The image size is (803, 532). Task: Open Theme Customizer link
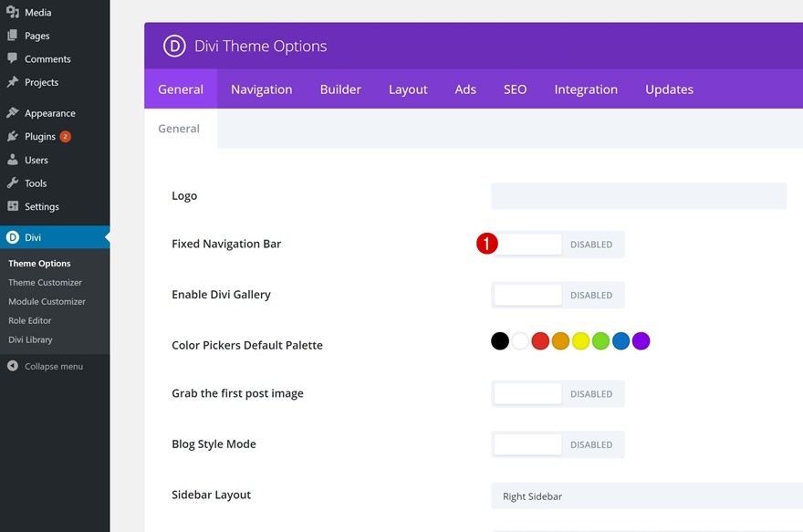pyautogui.click(x=45, y=283)
